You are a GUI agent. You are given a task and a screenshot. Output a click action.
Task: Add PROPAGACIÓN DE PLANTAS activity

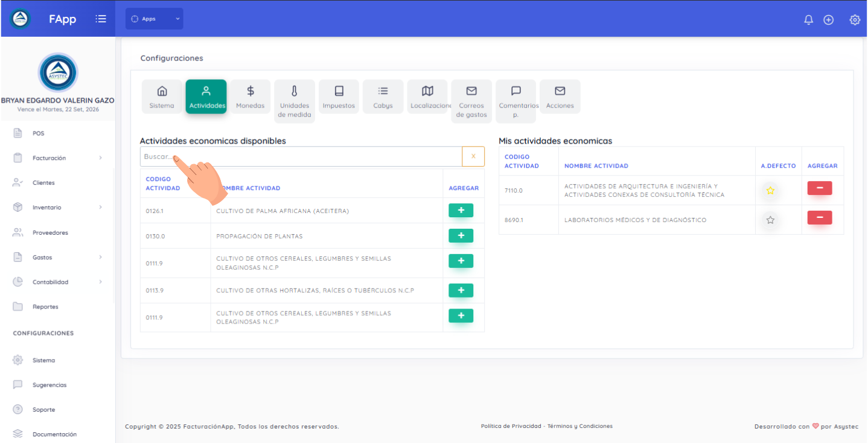click(461, 236)
